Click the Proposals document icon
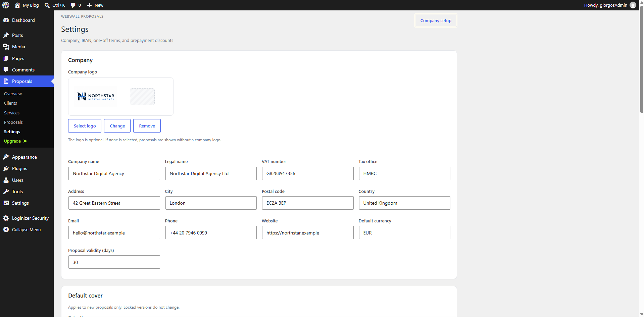This screenshot has height=317, width=644. point(6,81)
